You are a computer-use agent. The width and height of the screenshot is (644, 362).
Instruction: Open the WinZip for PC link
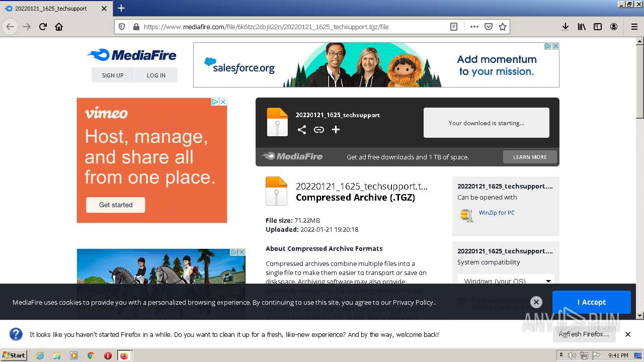[x=497, y=213]
